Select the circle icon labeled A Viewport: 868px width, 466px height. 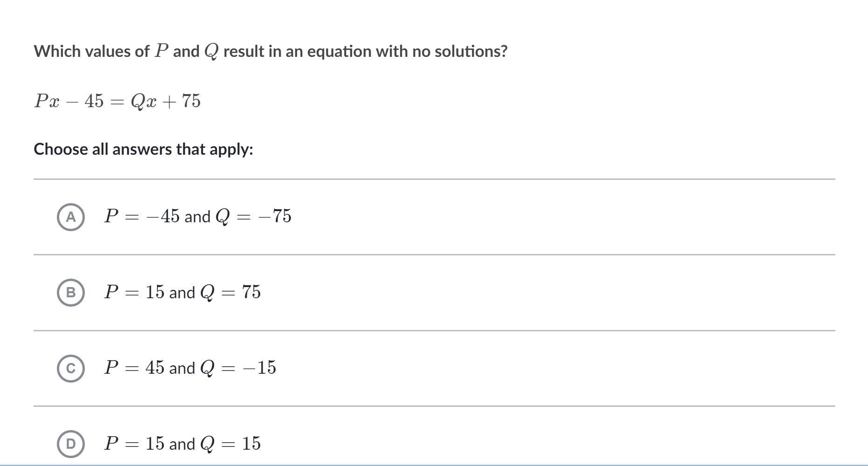[71, 217]
